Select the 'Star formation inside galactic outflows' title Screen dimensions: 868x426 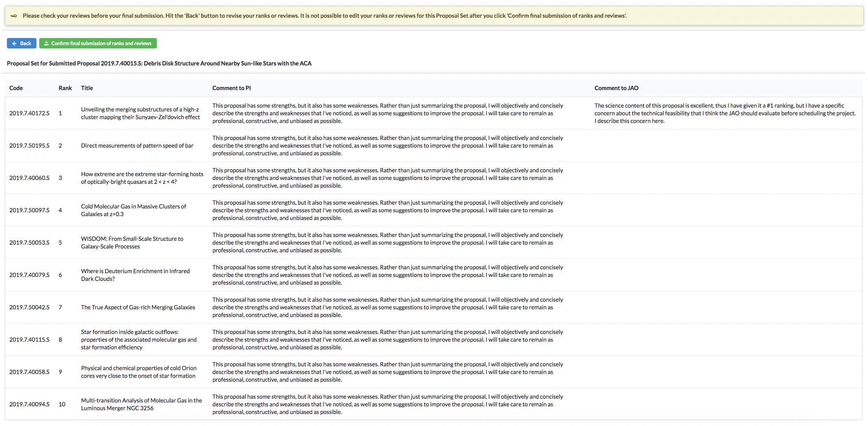click(x=139, y=340)
